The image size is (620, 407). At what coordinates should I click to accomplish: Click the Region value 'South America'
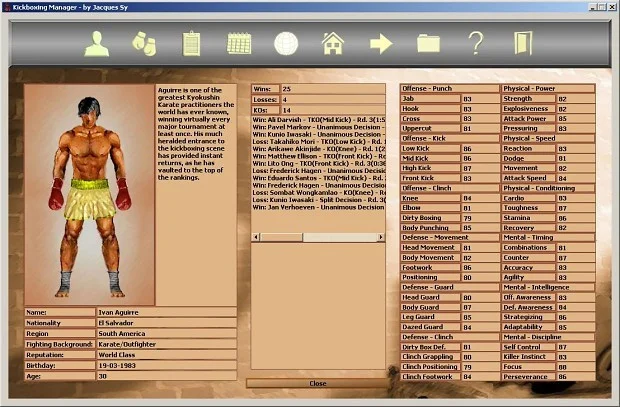(x=166, y=333)
